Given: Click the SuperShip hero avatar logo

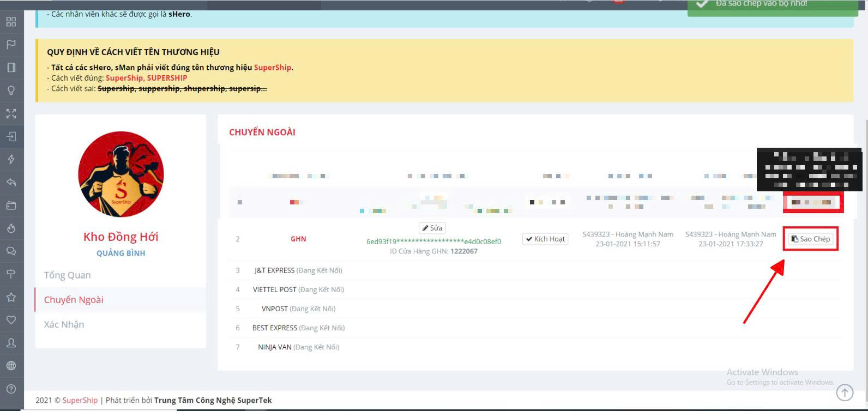Looking at the screenshot, I should pyautogui.click(x=121, y=174).
